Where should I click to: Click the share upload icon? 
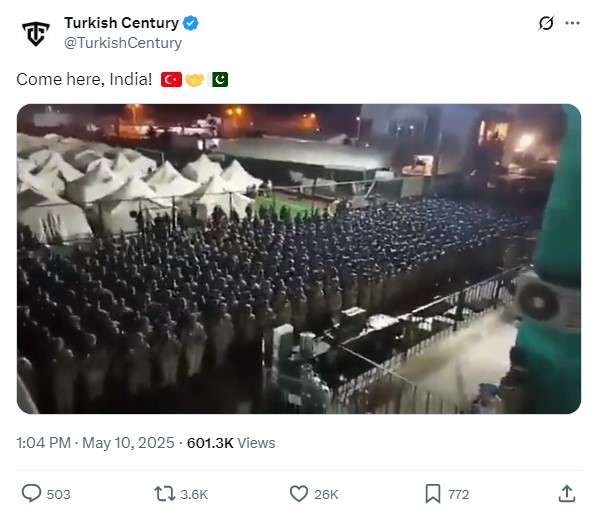[567, 494]
